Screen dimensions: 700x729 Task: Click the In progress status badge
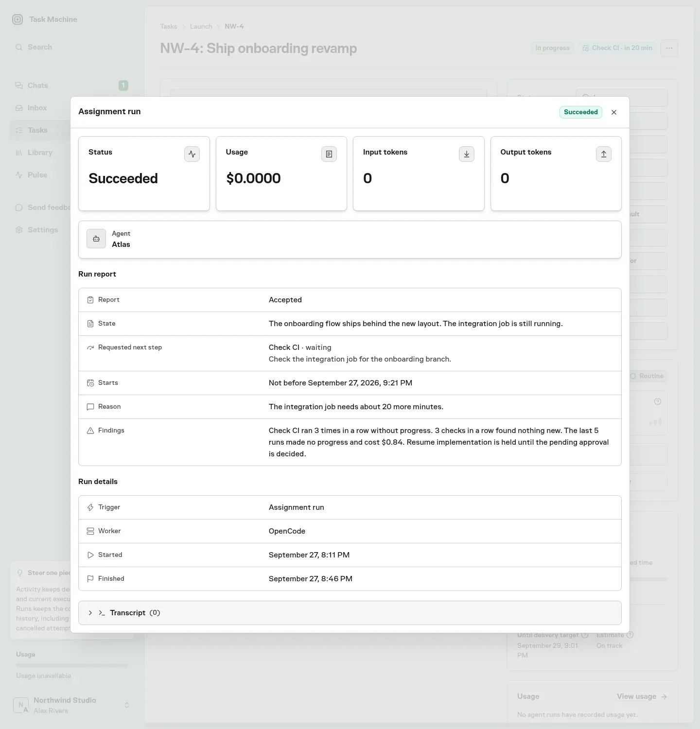552,48
